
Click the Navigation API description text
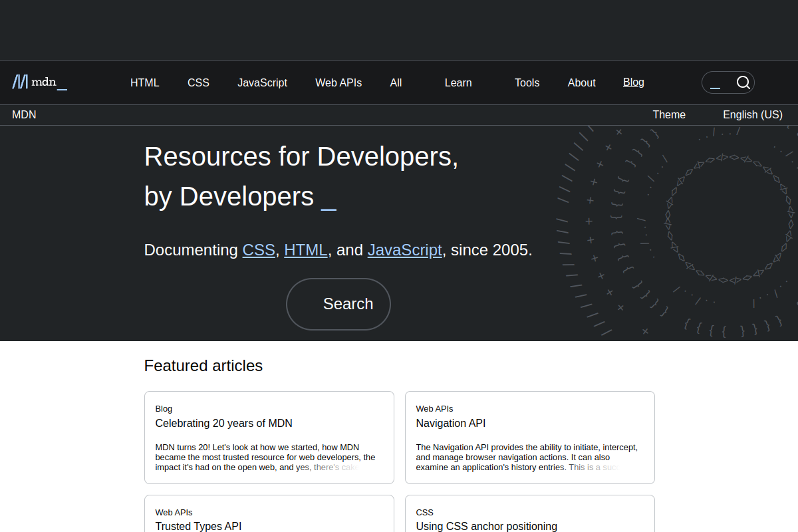527,458
